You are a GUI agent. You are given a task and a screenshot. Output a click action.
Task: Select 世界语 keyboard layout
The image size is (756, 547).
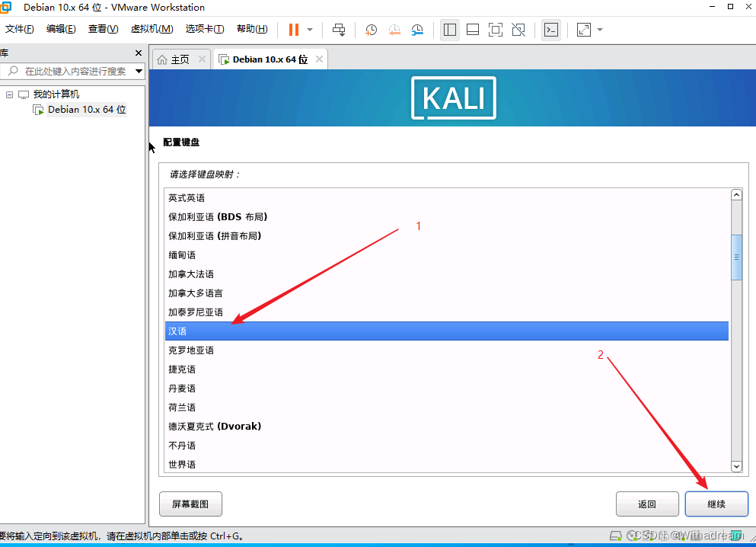click(x=446, y=464)
